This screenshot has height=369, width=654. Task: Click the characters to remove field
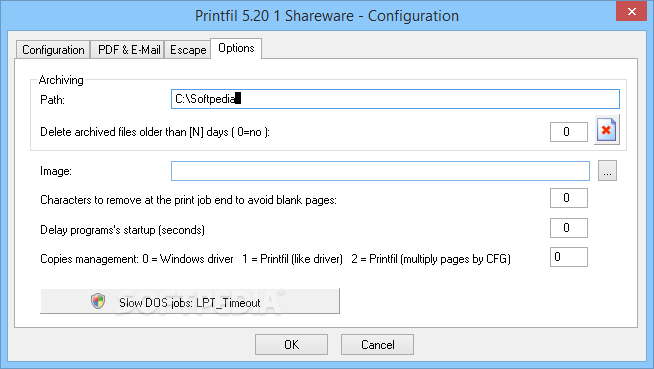[569, 198]
